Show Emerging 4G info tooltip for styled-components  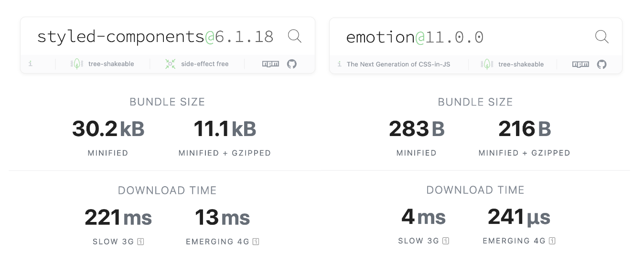coord(256,242)
